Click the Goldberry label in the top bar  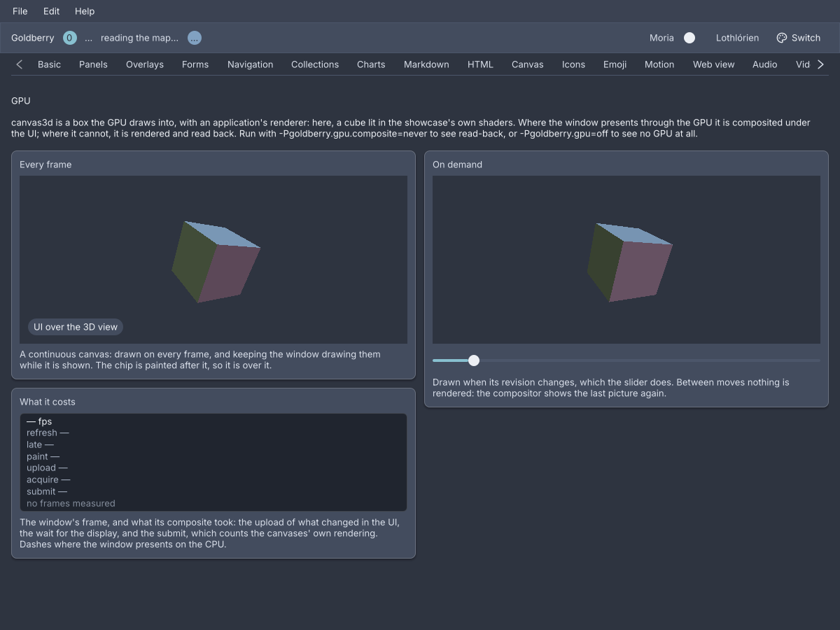[x=33, y=38]
